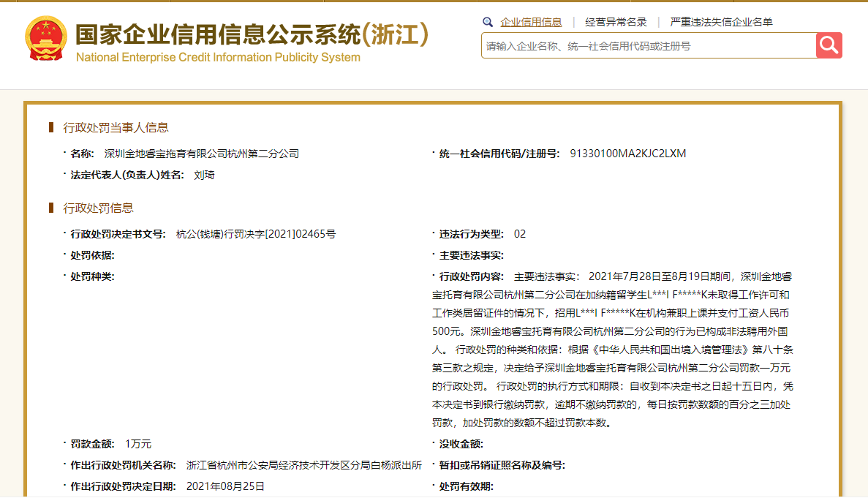Screen dimensions: 868x498
Task: Click the 违法行为类型 label
Action: click(471, 235)
